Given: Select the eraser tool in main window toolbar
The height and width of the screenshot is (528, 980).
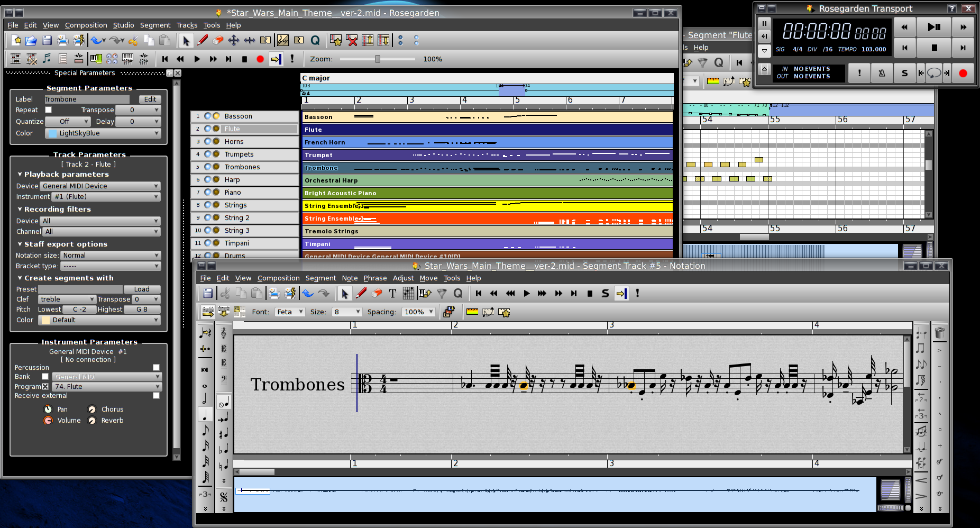Looking at the screenshot, I should (218, 40).
